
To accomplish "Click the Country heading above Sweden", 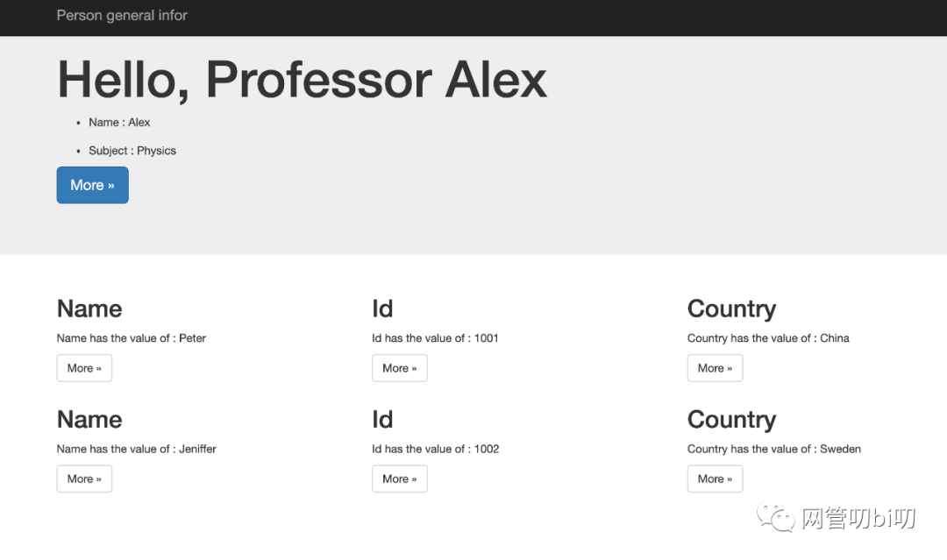I will [731, 421].
